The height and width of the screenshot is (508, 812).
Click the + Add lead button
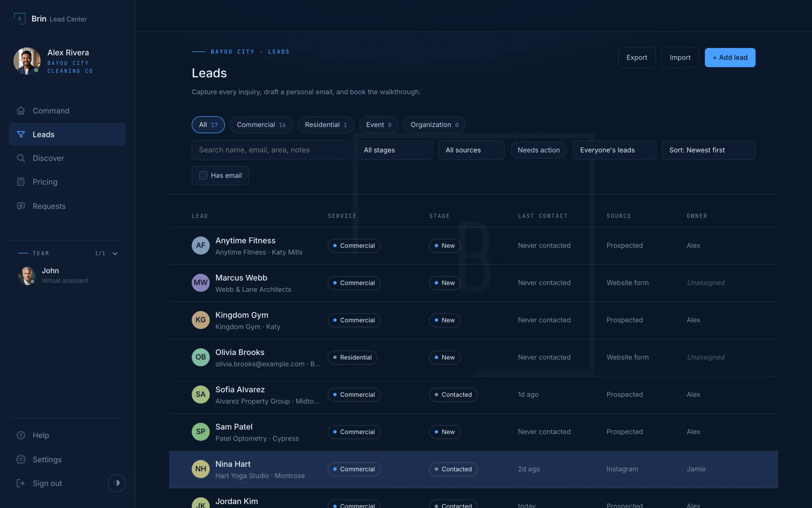[x=730, y=58]
